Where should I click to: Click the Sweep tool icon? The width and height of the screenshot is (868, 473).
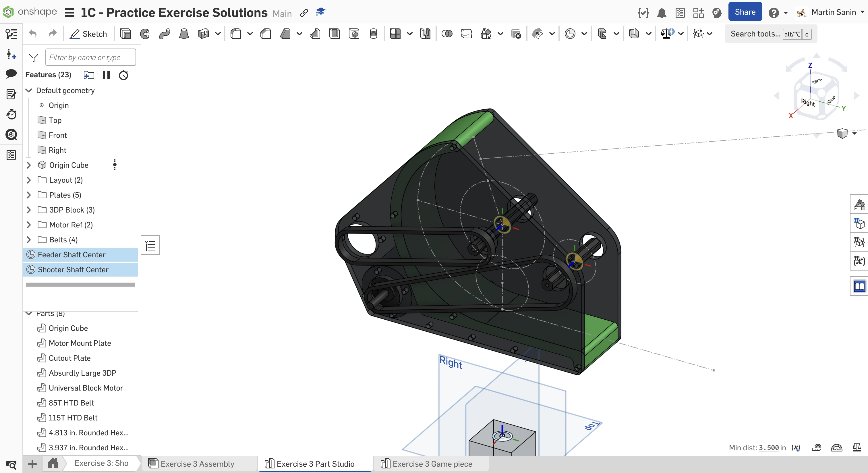pos(165,34)
